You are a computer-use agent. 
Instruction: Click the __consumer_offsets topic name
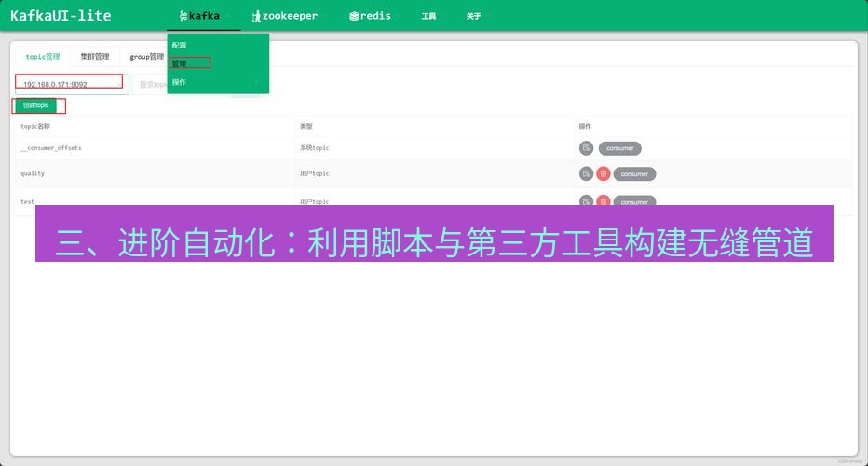click(x=51, y=148)
